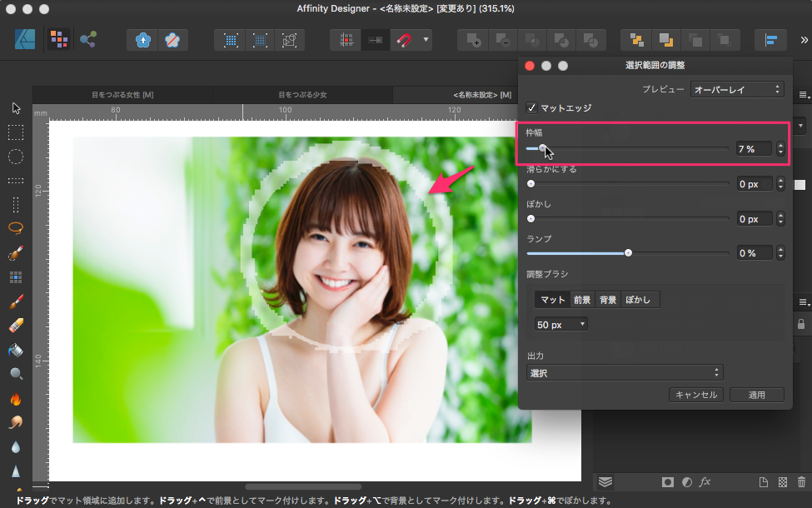Screen dimensions: 812x508
Task: Click the ランプ slider handle
Action: coord(628,253)
